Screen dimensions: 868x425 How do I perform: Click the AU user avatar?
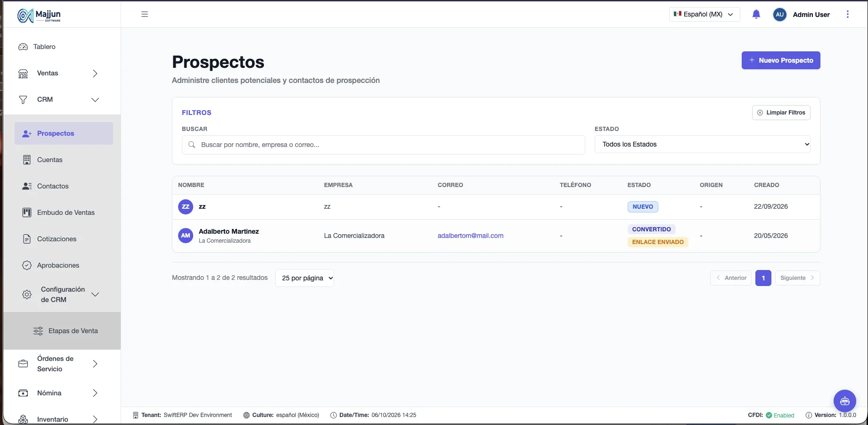(x=780, y=15)
